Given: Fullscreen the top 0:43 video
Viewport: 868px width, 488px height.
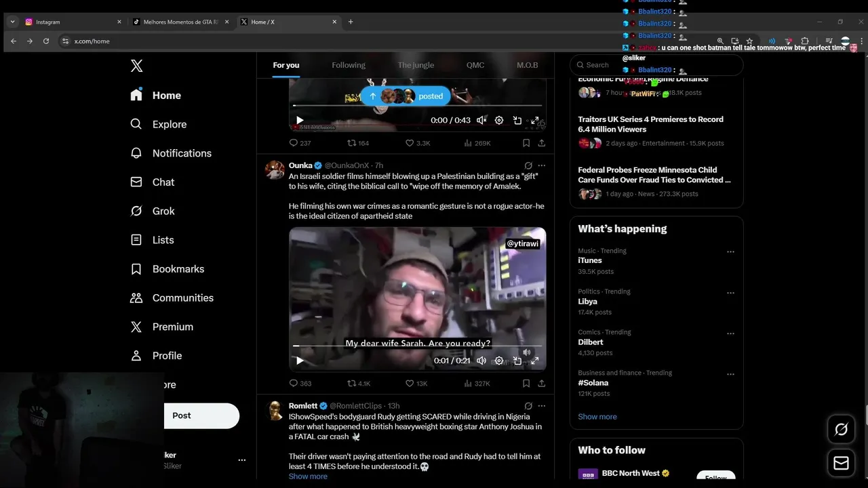Looking at the screenshot, I should (x=535, y=120).
